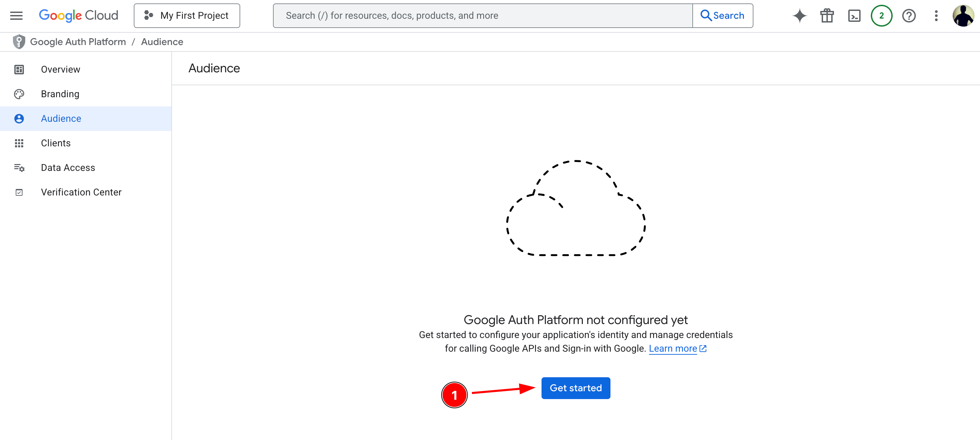Go to Google Auth Platform breadcrumb
The width and height of the screenshot is (980, 440).
[78, 42]
